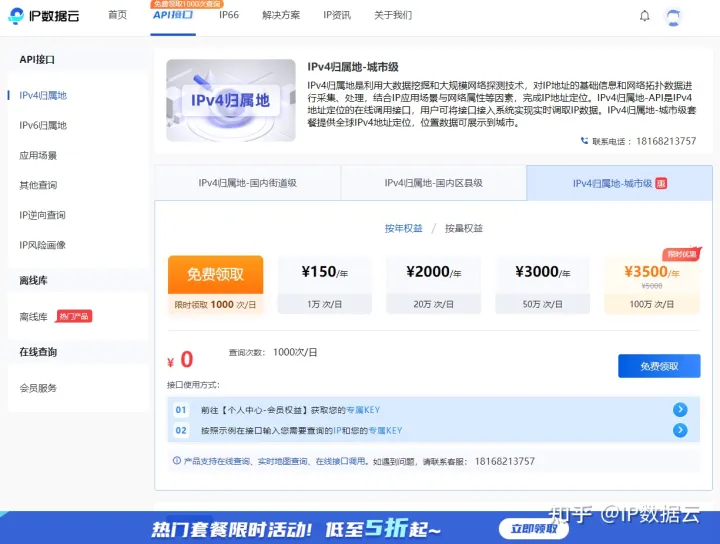This screenshot has width=720, height=544.
Task: Click the 实时地图查询 link
Action: click(283, 461)
